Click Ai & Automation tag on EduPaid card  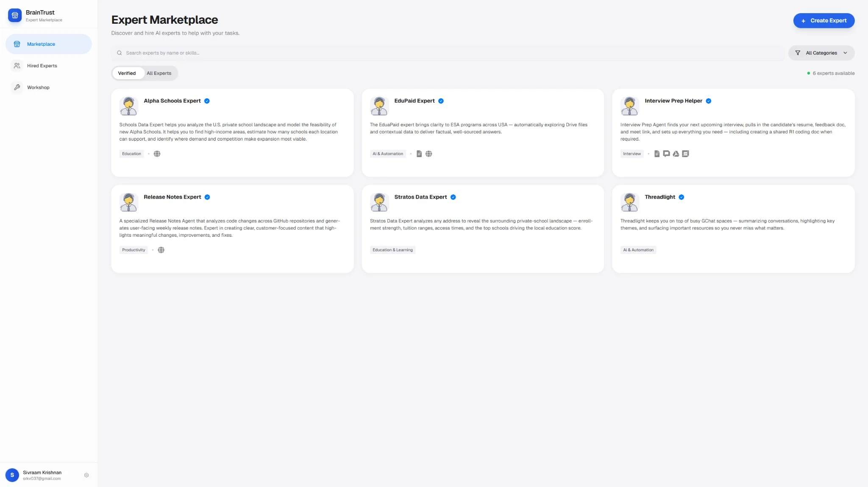tap(388, 154)
